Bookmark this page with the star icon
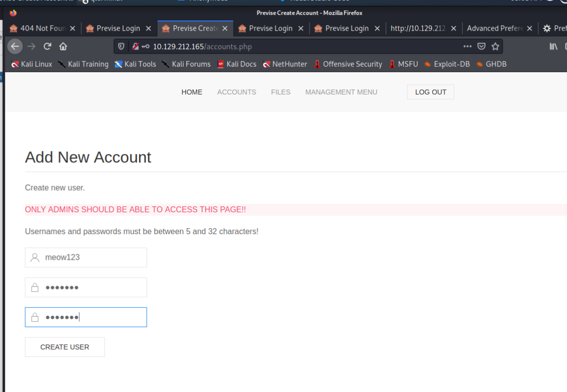The width and height of the screenshot is (567, 392). point(495,47)
